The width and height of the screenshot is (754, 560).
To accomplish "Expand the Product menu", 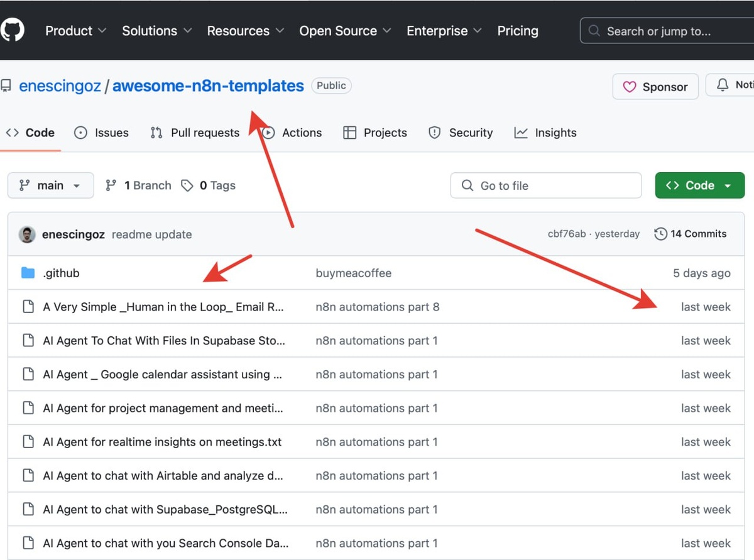I will pyautogui.click(x=75, y=31).
